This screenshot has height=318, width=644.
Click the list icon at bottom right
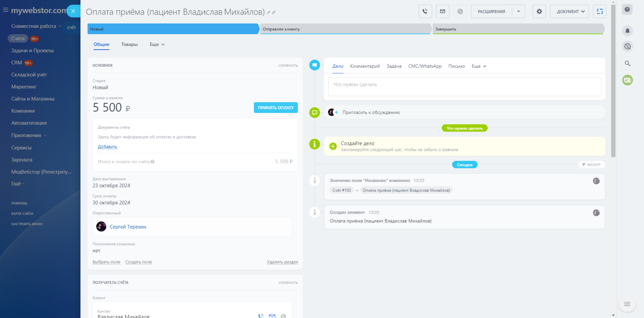[627, 304]
